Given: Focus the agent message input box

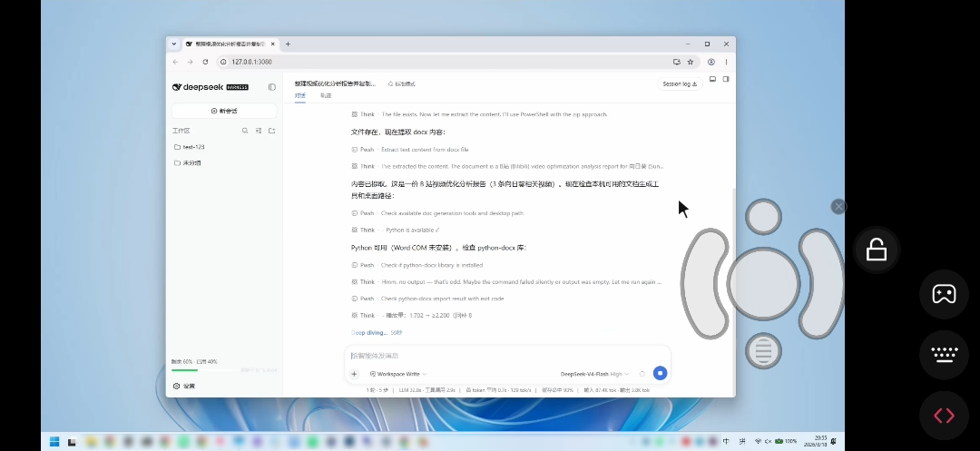Looking at the screenshot, I should (x=507, y=356).
